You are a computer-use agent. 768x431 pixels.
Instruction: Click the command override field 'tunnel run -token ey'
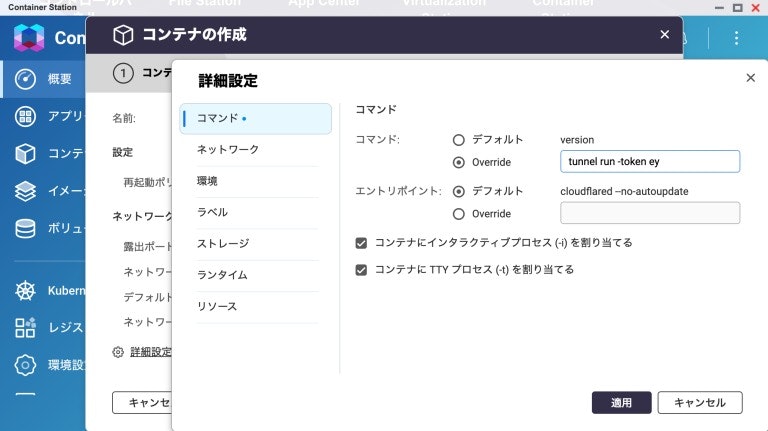[x=650, y=162]
